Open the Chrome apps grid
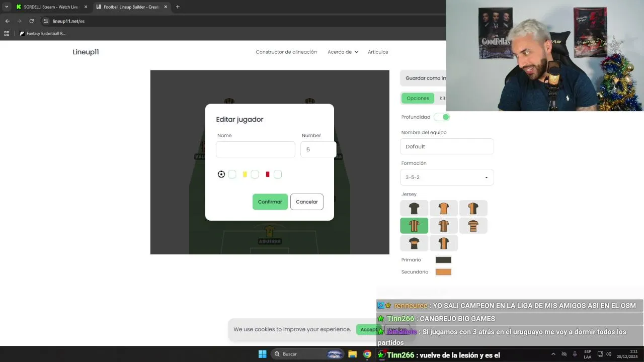The width and height of the screenshot is (644, 362). pyautogui.click(x=7, y=34)
